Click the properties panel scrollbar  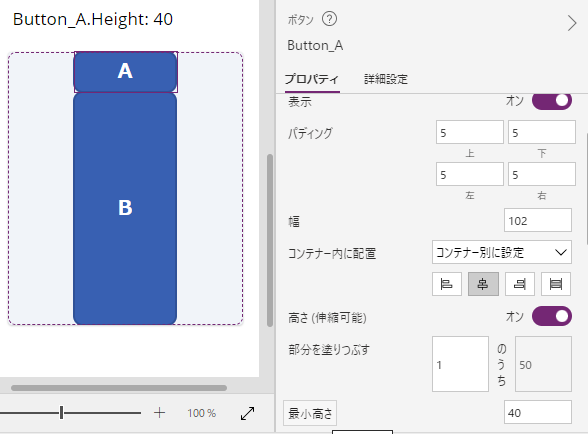(x=586, y=189)
